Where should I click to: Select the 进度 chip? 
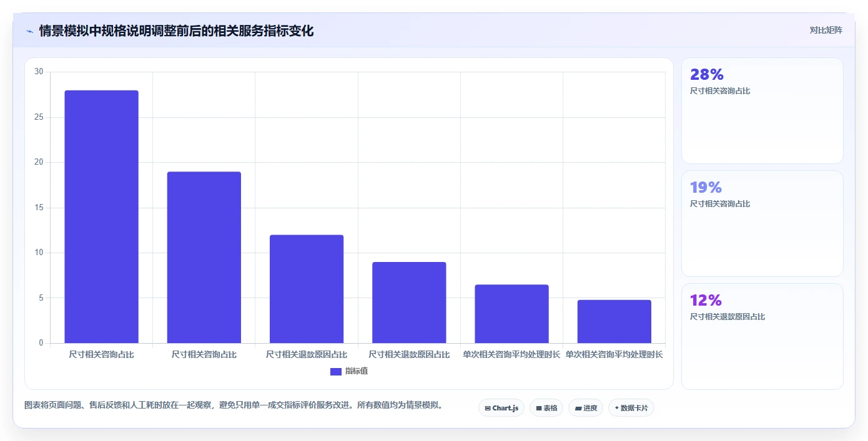[x=586, y=408]
